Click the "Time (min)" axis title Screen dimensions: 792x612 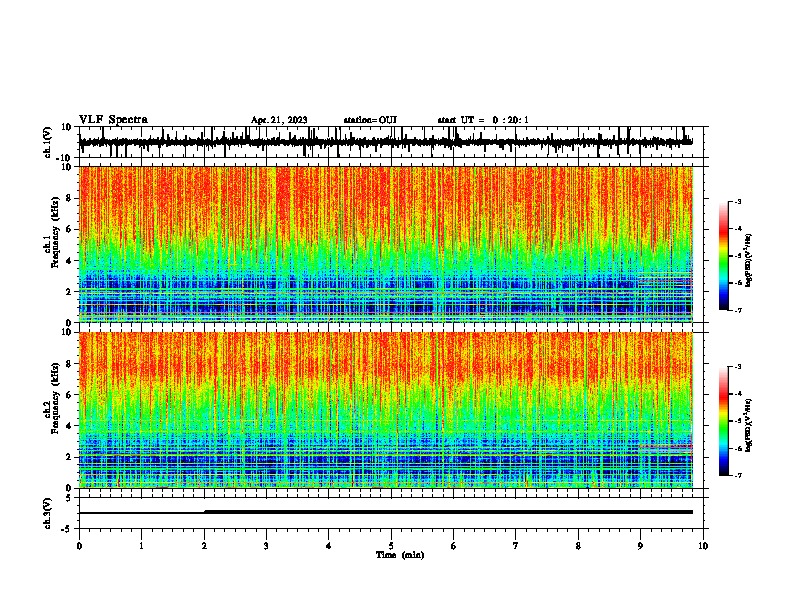(x=400, y=555)
